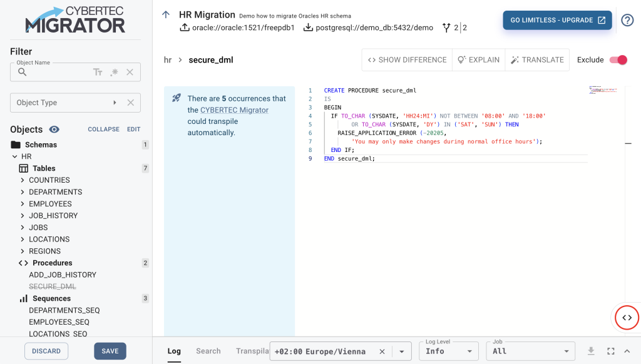Select the LOCATIONS_SEQ sequence
The image size is (641, 364).
pyautogui.click(x=58, y=334)
